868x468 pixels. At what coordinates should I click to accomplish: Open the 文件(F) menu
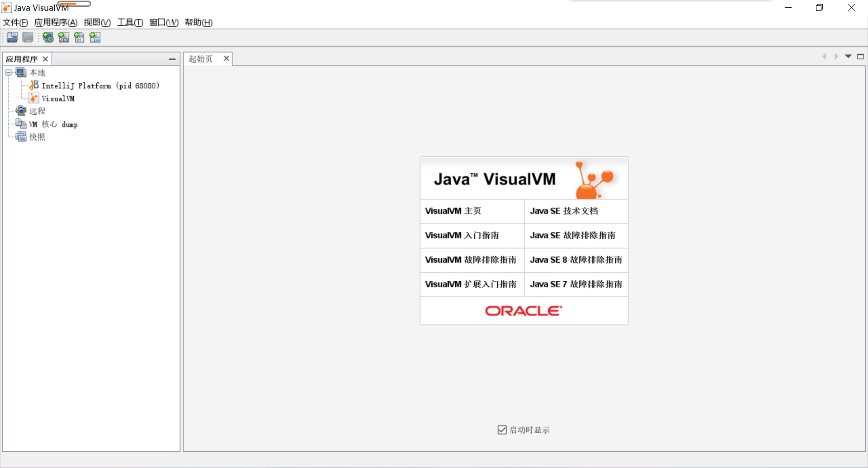pyautogui.click(x=15, y=23)
